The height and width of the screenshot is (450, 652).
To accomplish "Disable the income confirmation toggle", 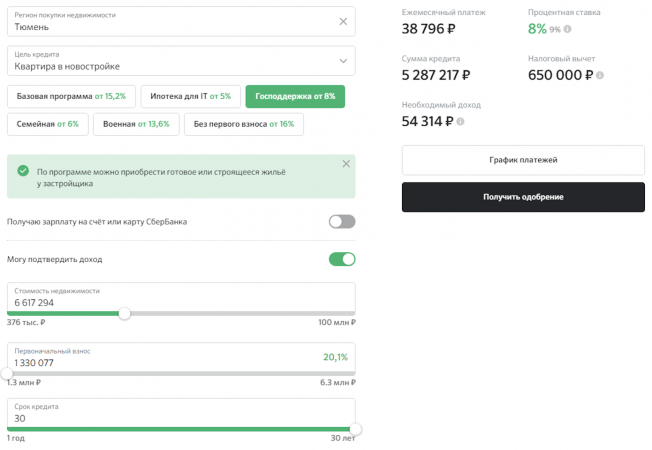I will click(342, 259).
